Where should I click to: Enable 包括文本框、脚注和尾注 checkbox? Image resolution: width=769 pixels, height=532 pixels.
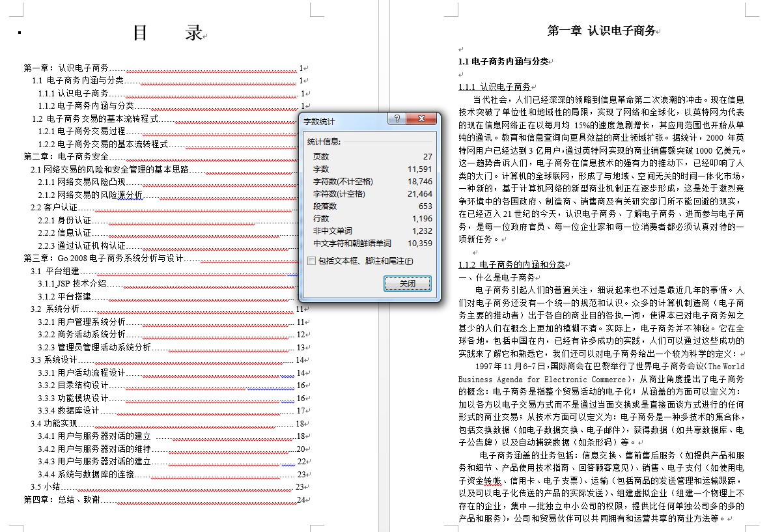tap(311, 261)
